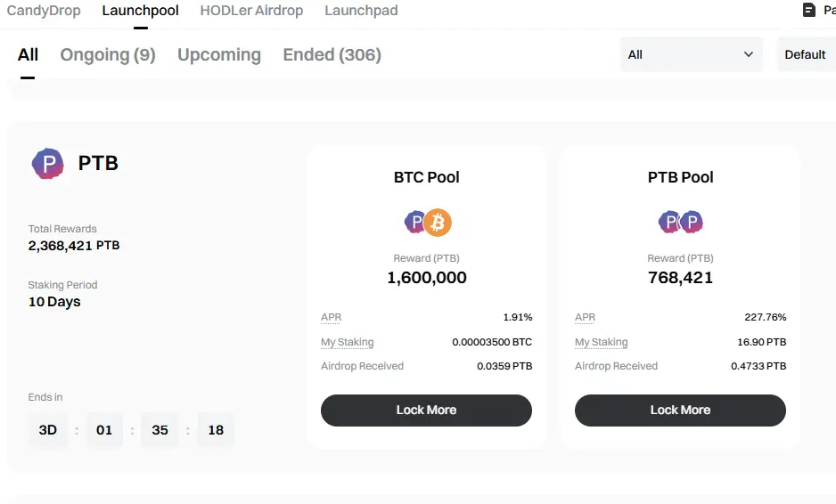Click the document icon at top right
The width and height of the screenshot is (836, 504).
tap(808, 10)
